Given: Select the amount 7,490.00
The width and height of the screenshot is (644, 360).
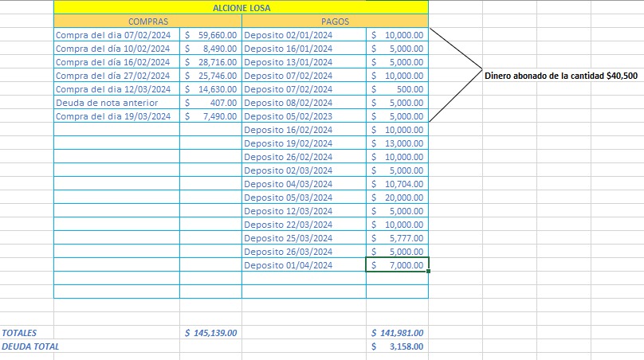Looking at the screenshot, I should click(210, 116).
